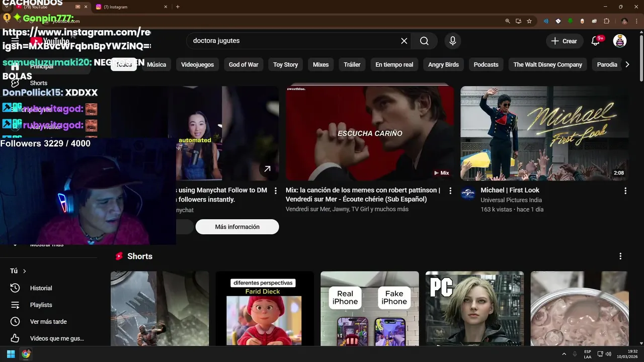Open the Escucha Cariño mix thumbnail
This screenshot has height=362, width=644.
370,133
